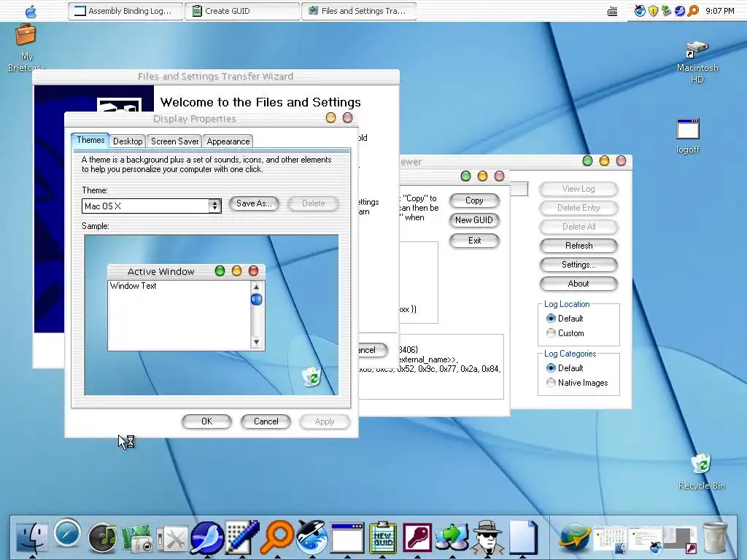Select the Recycle Bin desktop icon
Image resolution: width=747 pixels, height=560 pixels.
701,472
